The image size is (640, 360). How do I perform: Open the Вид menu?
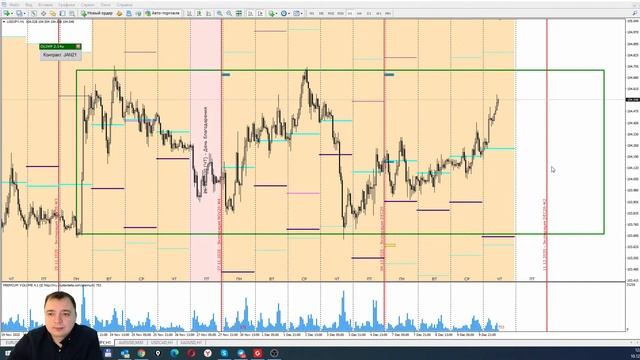29,5
